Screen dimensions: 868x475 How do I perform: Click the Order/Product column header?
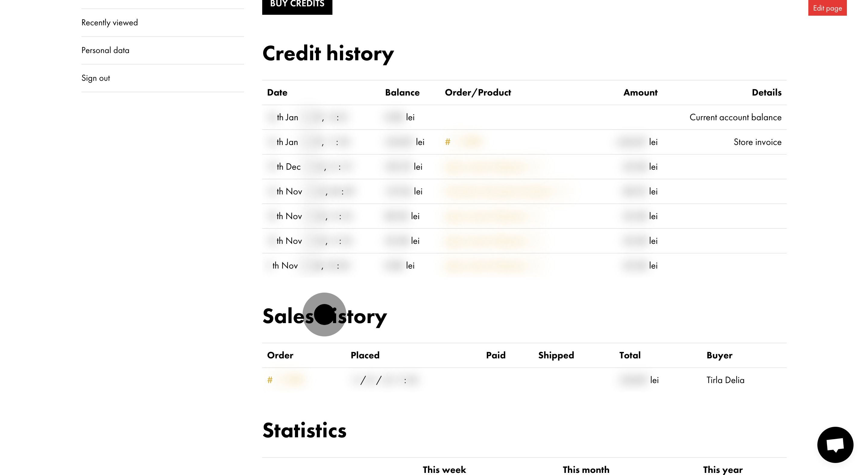477,93
